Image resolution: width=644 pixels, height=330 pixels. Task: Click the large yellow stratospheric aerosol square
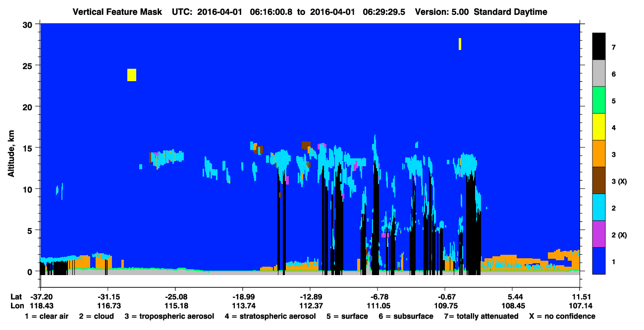pyautogui.click(x=131, y=75)
